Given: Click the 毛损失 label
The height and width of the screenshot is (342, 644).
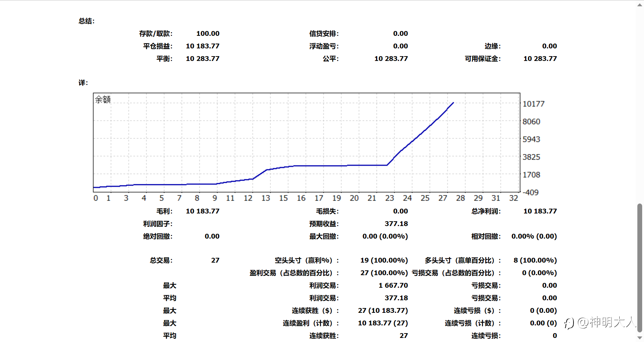Looking at the screenshot, I should (327, 211).
